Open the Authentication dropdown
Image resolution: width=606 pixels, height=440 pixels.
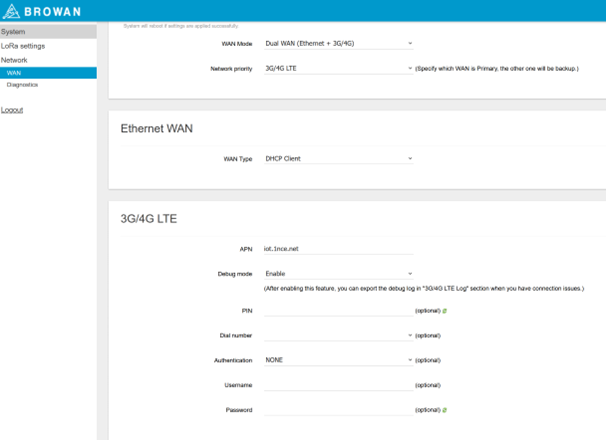[x=339, y=360]
